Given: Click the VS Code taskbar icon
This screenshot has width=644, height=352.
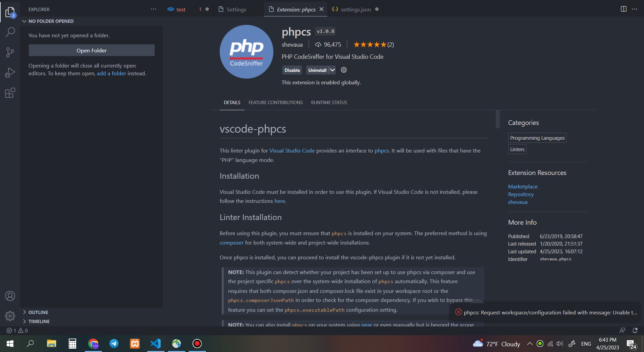Looking at the screenshot, I should coord(156,344).
